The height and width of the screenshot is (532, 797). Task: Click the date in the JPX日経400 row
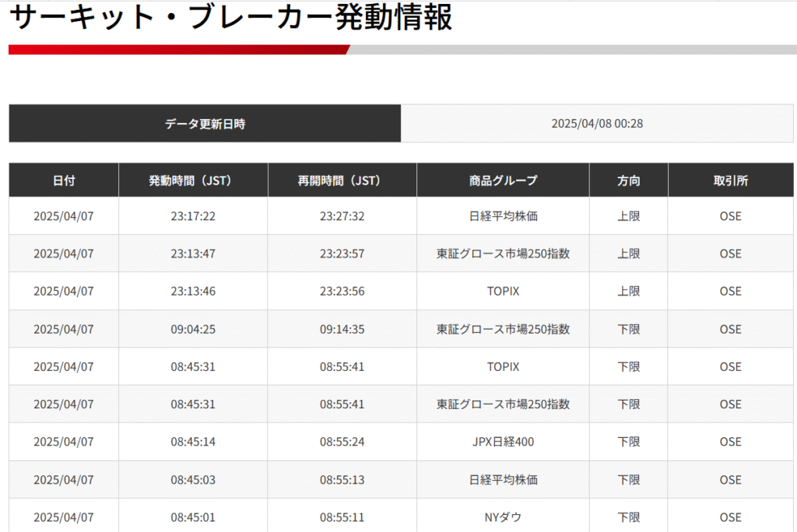tap(64, 442)
